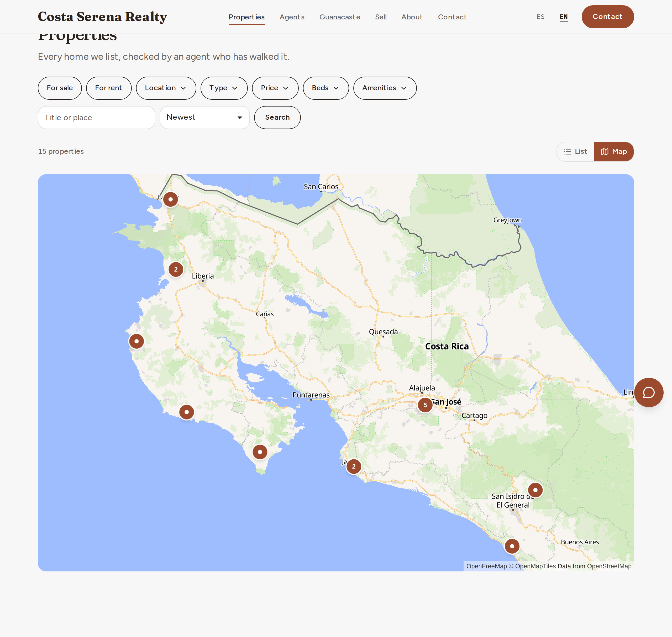
Task: Open the Guanacaste nav item
Action: point(340,17)
